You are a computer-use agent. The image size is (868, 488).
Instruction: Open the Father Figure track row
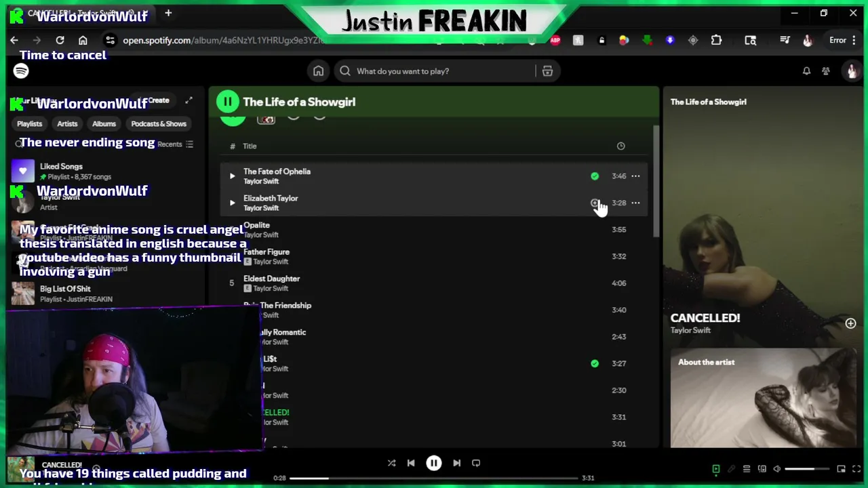coord(434,256)
